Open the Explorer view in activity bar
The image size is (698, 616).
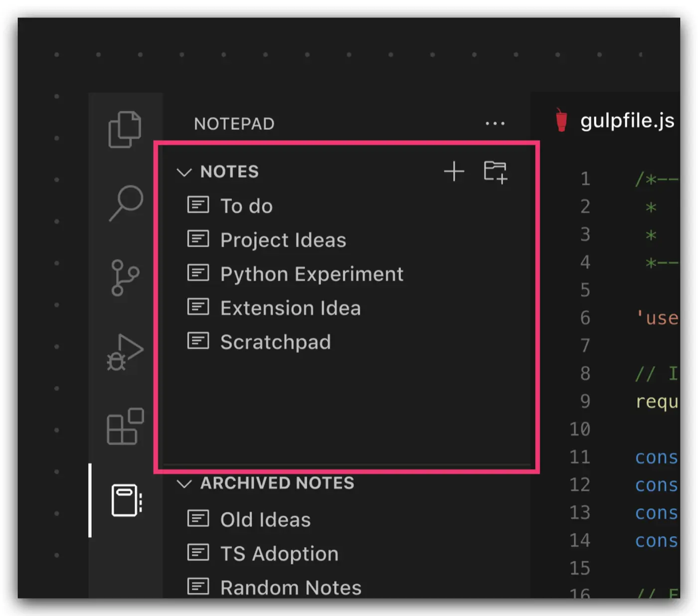(x=125, y=130)
